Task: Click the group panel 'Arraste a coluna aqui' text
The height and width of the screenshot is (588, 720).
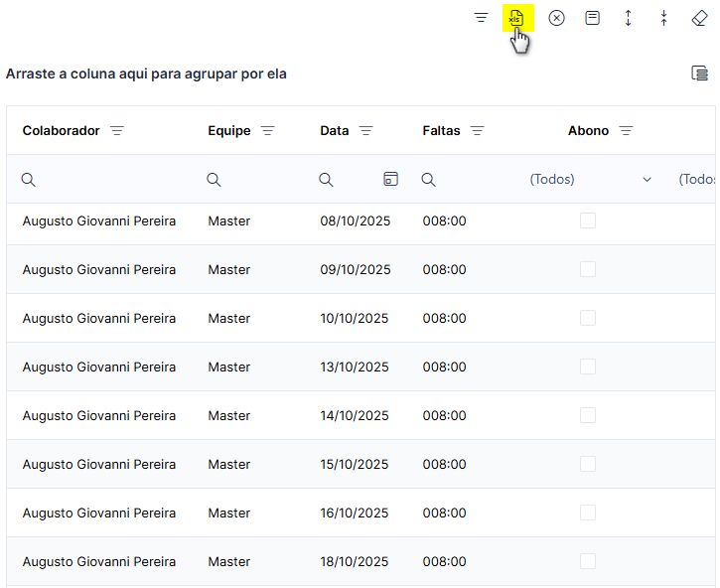Action: pos(146,73)
